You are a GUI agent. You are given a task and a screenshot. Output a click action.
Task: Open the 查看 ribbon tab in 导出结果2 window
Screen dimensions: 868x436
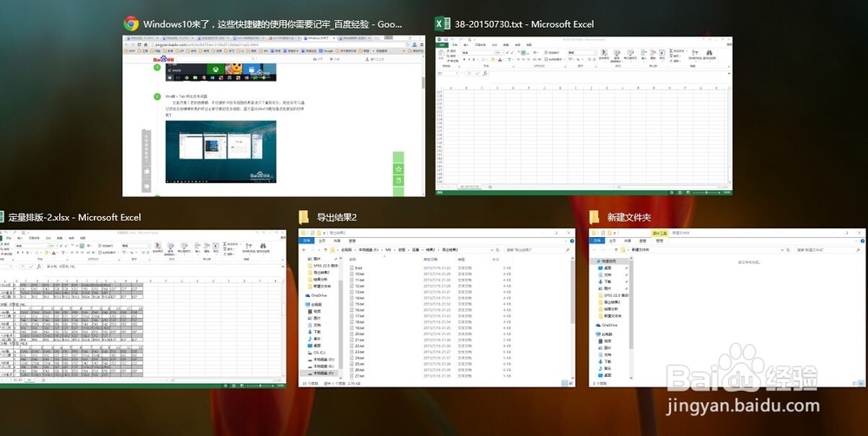(x=352, y=241)
